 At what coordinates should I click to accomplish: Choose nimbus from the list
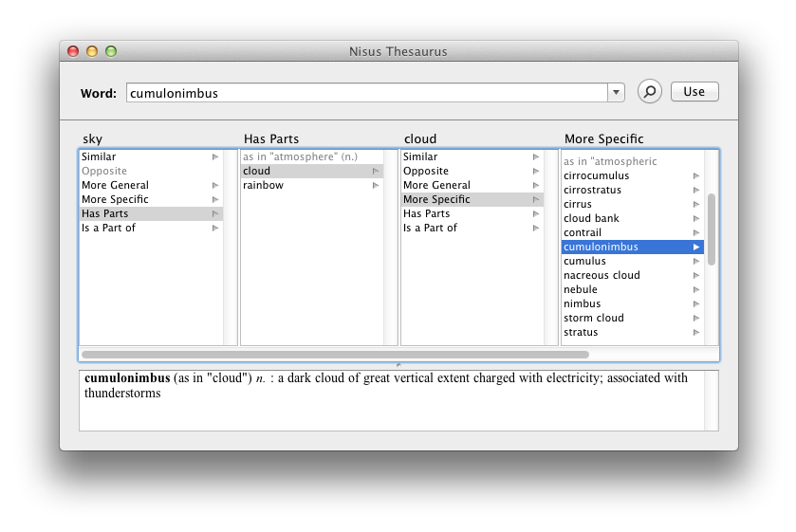[632, 303]
